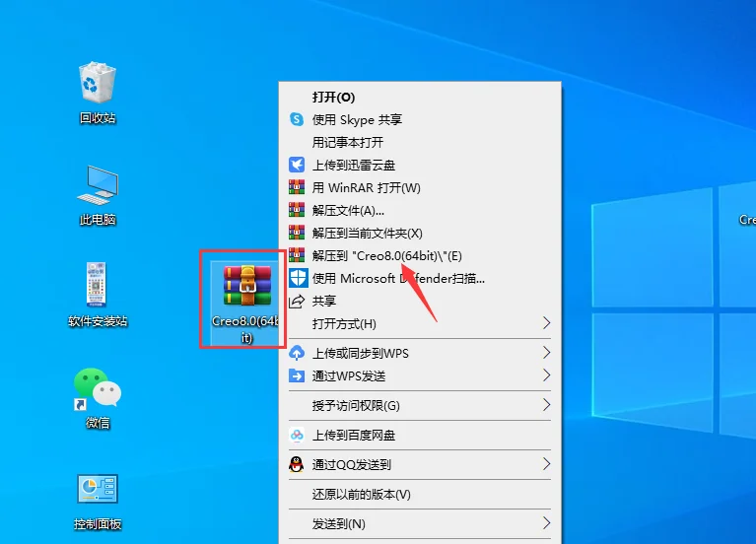This screenshot has height=544, width=756.
Task: Click the WPS send arrow icon
Action: (297, 375)
